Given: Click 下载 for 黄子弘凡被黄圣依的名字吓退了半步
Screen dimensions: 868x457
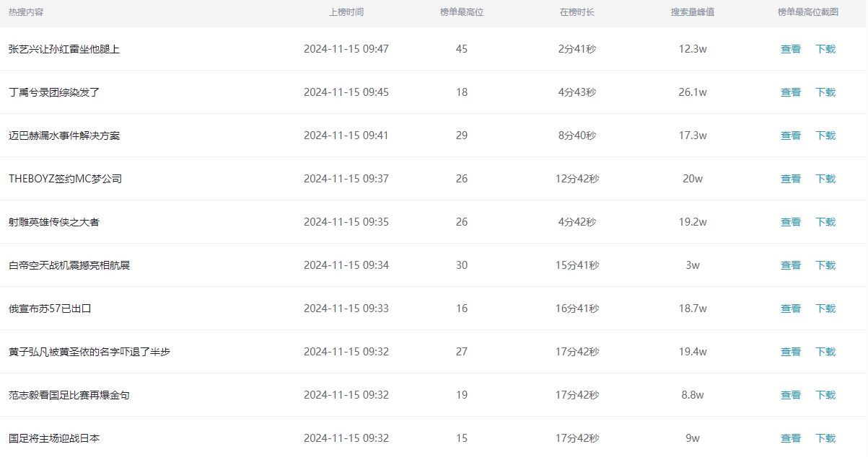Looking at the screenshot, I should [x=825, y=352].
